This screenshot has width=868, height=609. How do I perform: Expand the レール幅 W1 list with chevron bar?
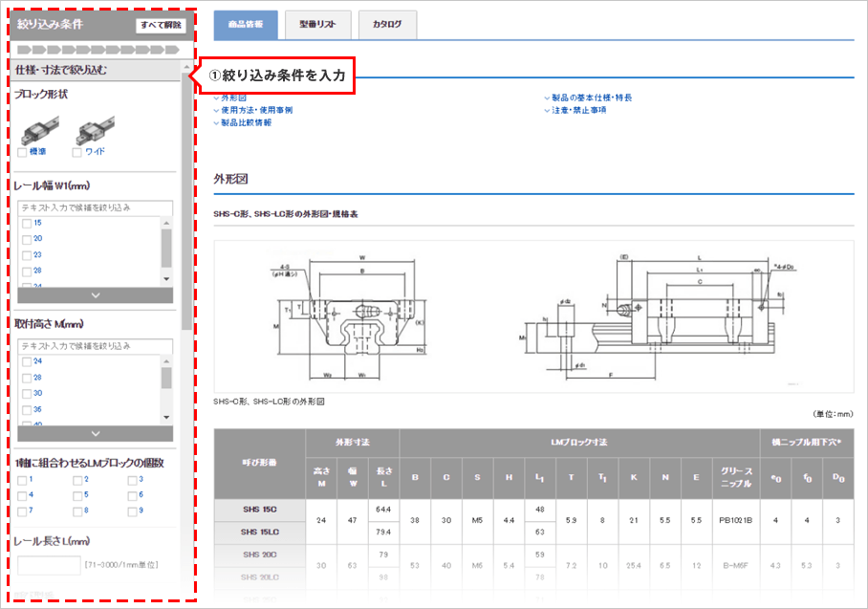(x=94, y=295)
